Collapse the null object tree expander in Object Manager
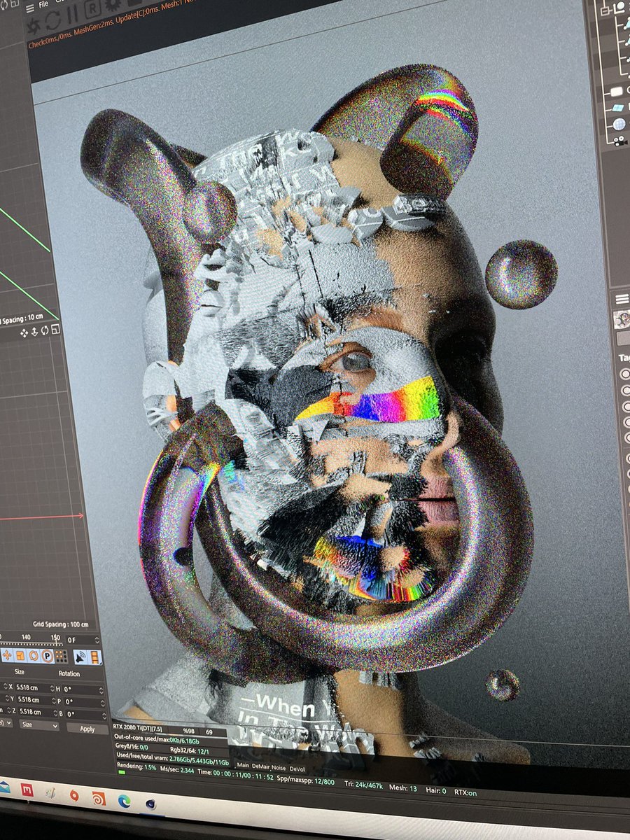 [x=605, y=11]
